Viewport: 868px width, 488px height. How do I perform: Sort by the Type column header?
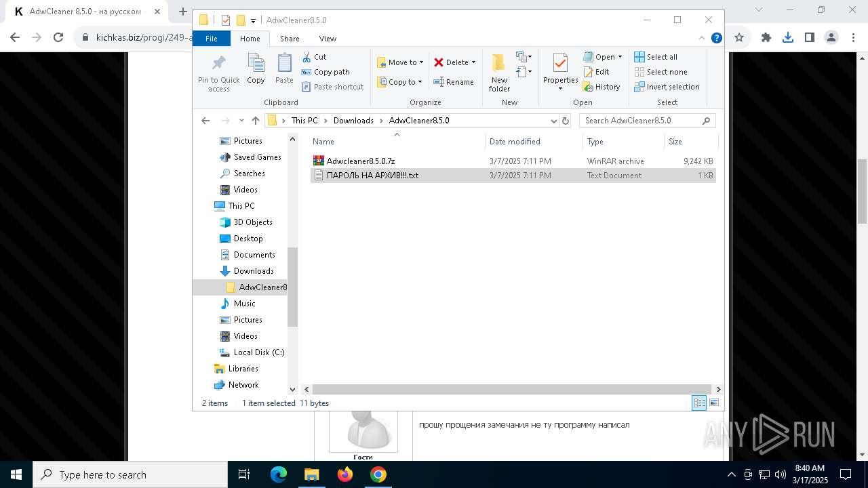[623, 141]
